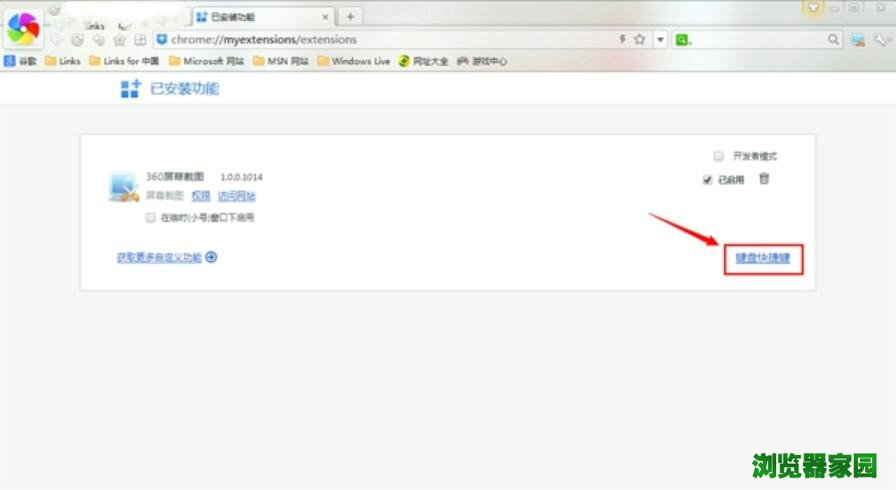Click the chrome://myextensions address field
Viewport: 896px width, 490px height.
coord(380,39)
